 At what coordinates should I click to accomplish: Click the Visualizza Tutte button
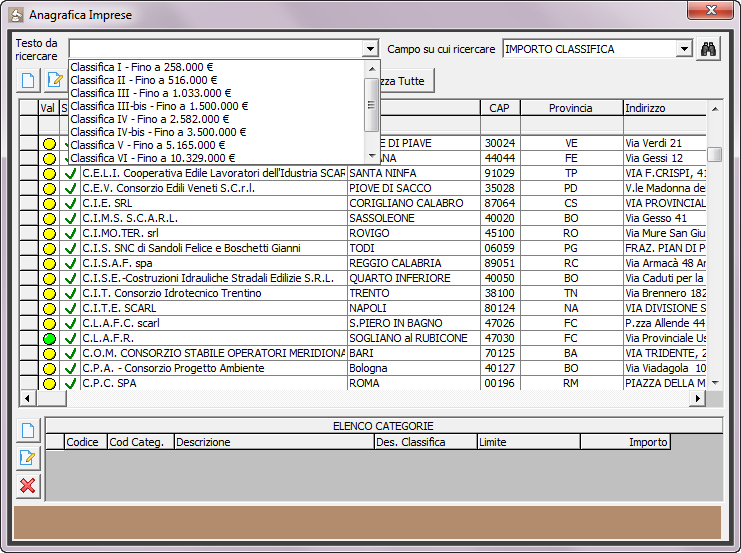pyautogui.click(x=406, y=81)
